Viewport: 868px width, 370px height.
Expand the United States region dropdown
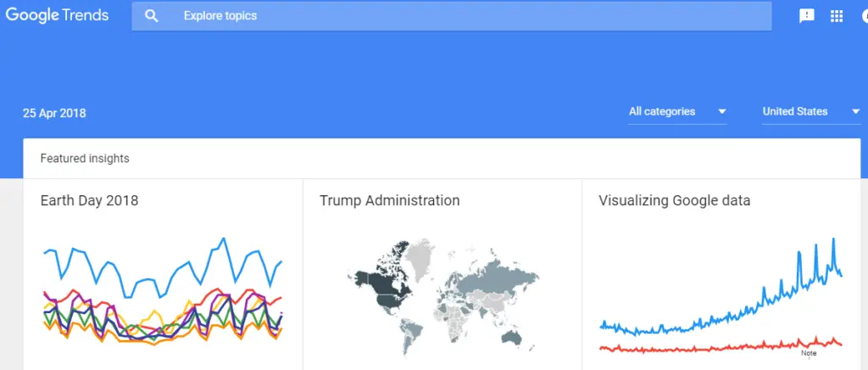(811, 112)
